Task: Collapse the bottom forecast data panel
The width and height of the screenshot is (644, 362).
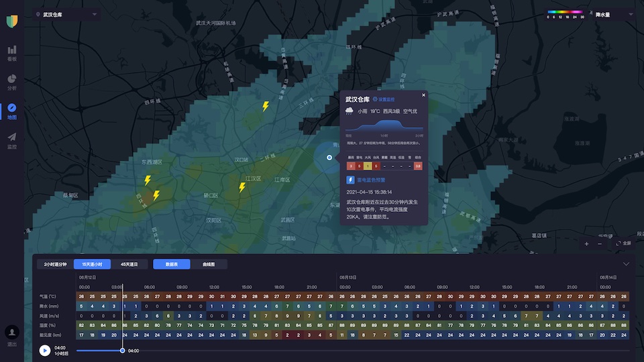Action: coord(627,264)
